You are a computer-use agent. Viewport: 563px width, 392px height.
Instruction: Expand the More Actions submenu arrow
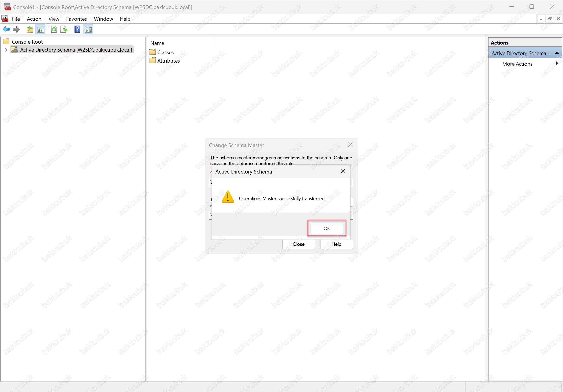pyautogui.click(x=557, y=63)
